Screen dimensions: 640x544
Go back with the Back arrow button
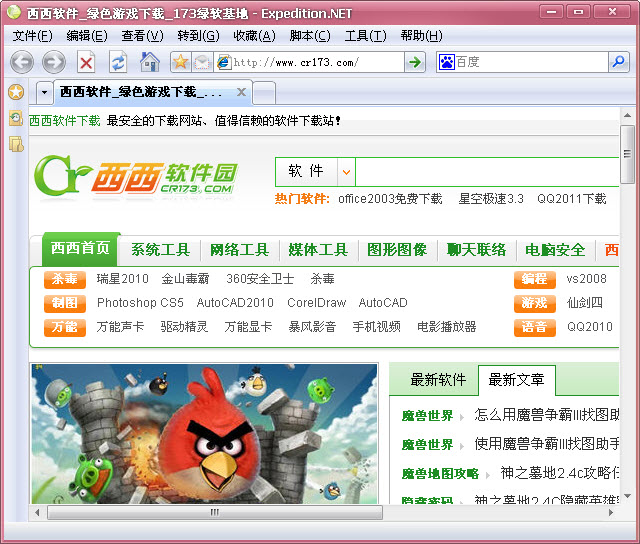[22, 62]
